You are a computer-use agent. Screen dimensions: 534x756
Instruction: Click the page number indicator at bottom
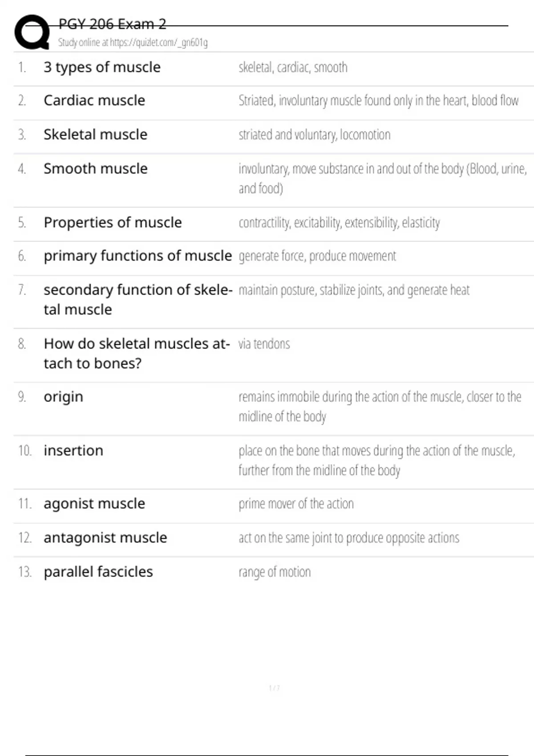(274, 688)
